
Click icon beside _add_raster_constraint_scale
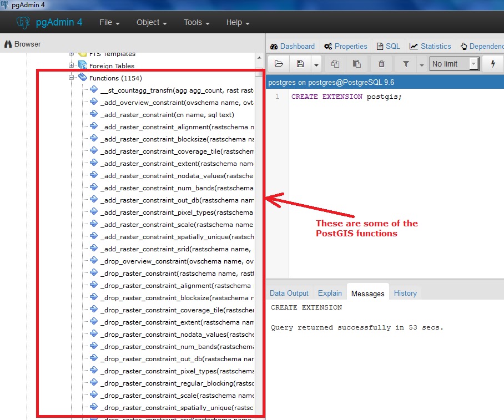(x=94, y=224)
